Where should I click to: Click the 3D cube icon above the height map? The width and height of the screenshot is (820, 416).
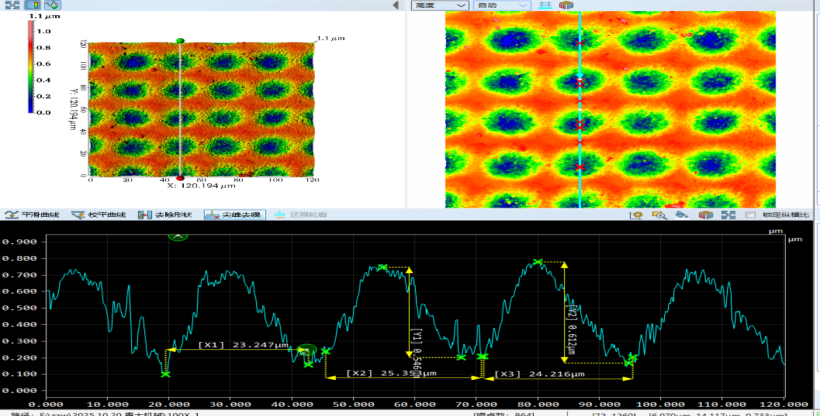pyautogui.click(x=566, y=6)
